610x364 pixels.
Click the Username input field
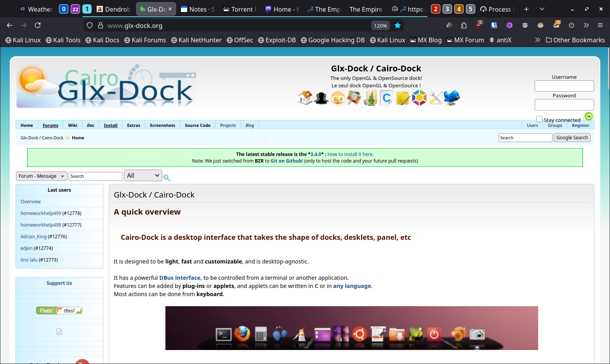coord(564,86)
